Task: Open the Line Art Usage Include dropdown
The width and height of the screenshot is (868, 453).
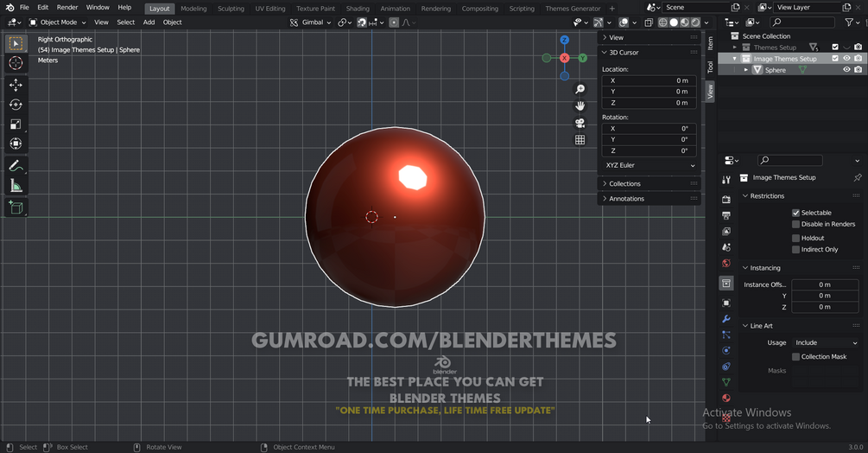Action: click(825, 343)
